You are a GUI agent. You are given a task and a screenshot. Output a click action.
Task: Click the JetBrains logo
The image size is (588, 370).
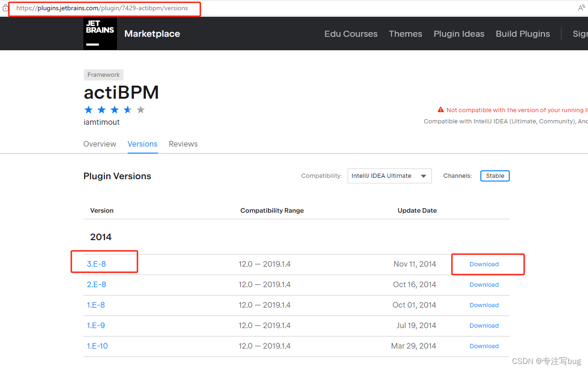click(100, 34)
